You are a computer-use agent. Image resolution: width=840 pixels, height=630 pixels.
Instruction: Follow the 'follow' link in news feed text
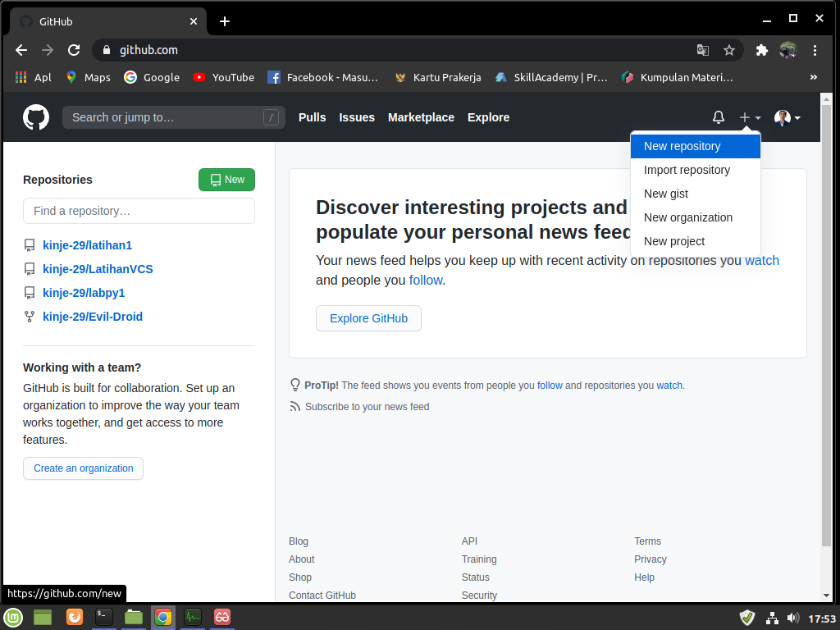click(426, 281)
